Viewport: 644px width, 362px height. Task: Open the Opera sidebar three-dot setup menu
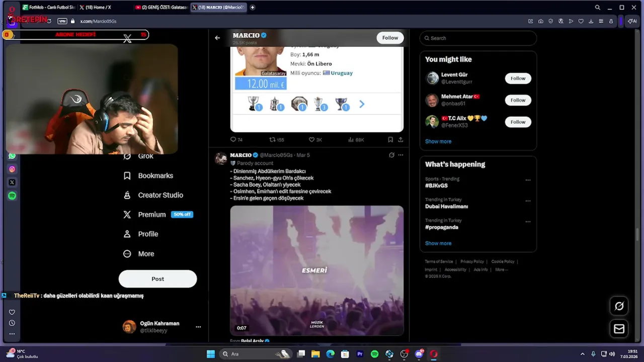(x=12, y=334)
